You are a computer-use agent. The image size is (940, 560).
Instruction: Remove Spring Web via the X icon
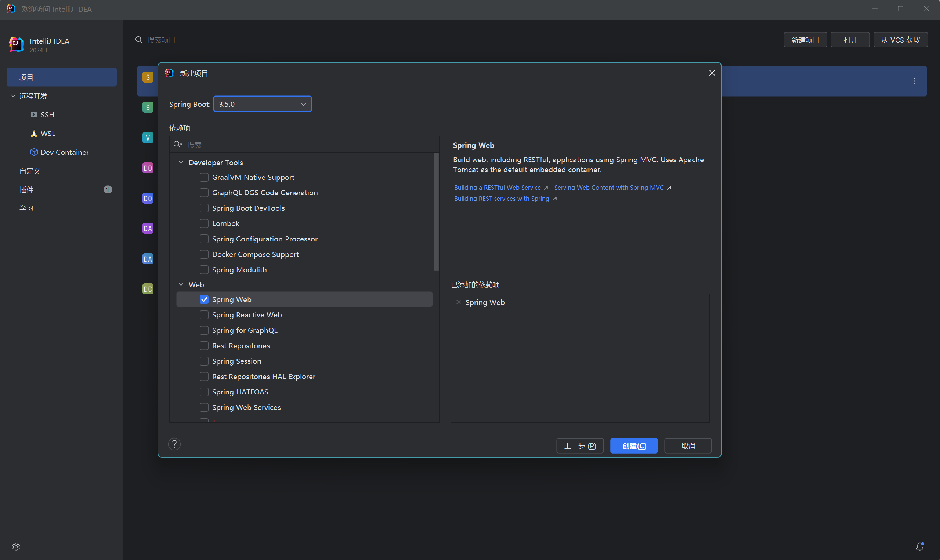pyautogui.click(x=458, y=302)
